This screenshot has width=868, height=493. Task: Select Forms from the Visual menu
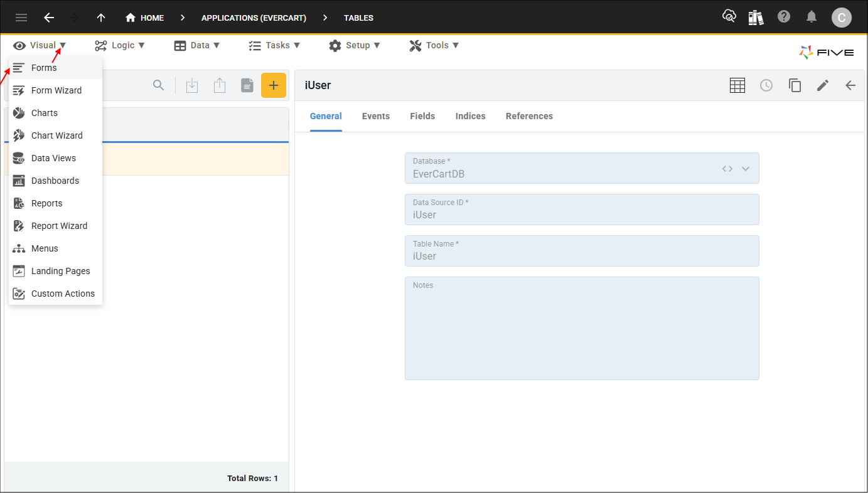(44, 68)
